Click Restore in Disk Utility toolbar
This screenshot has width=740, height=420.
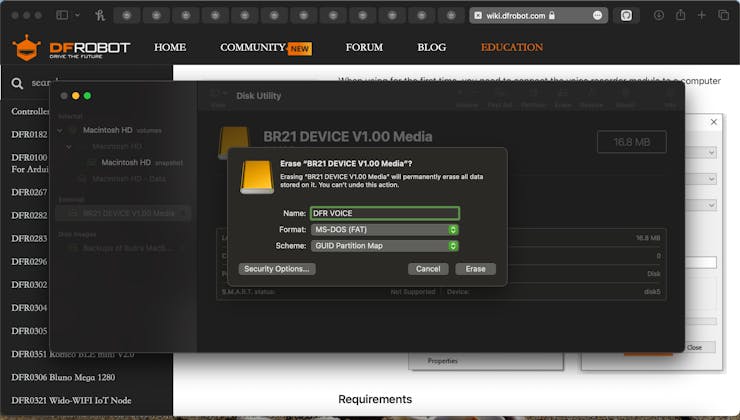pyautogui.click(x=591, y=98)
